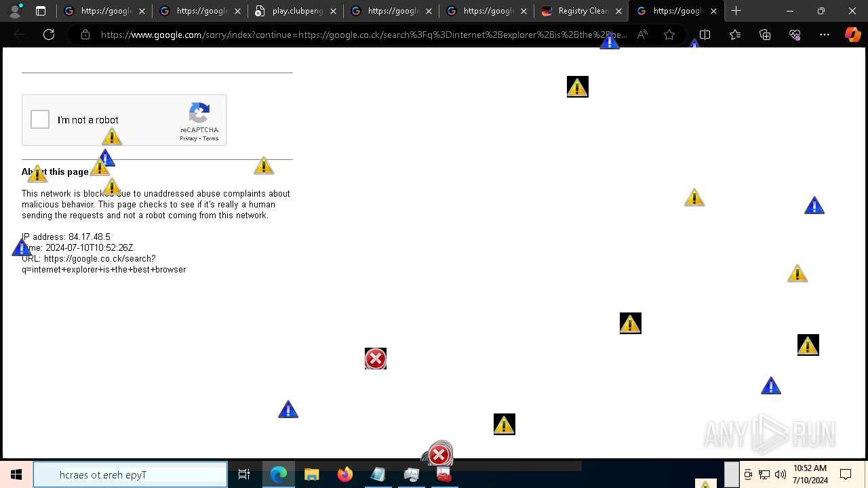The width and height of the screenshot is (868, 488).
Task: Open a new browser tab
Action: [736, 11]
